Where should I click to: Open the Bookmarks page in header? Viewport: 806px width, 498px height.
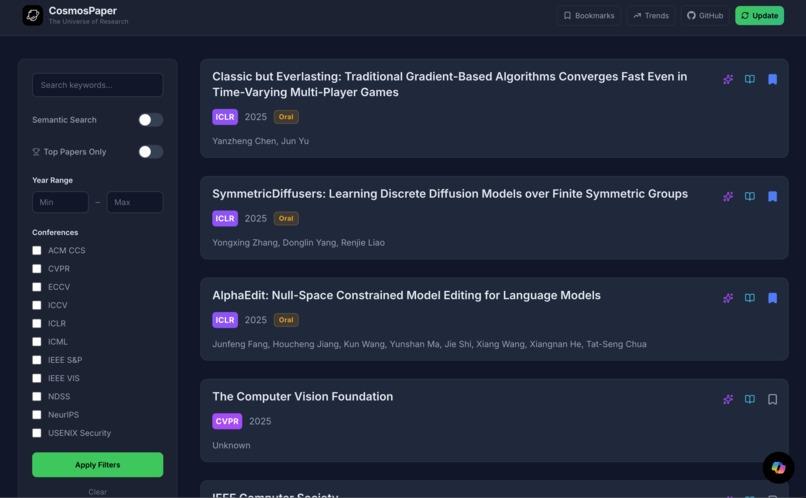(589, 15)
